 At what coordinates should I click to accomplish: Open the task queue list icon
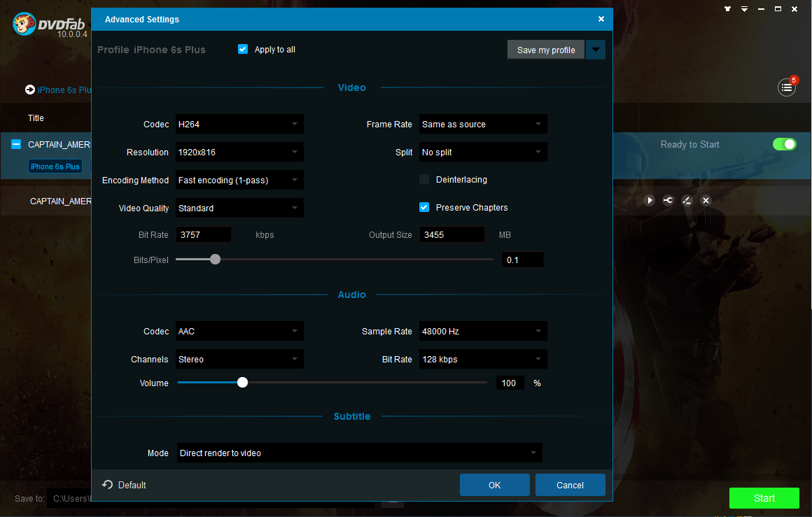[x=787, y=88]
